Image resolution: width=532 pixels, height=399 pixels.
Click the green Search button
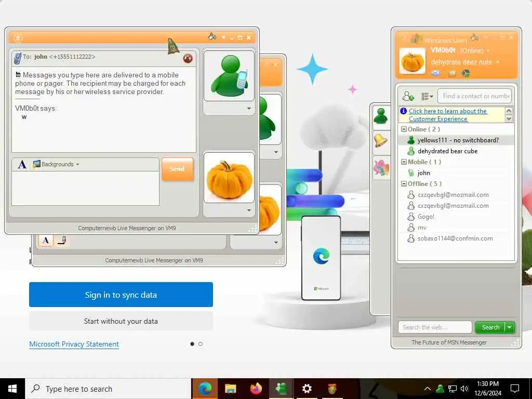[x=490, y=327]
